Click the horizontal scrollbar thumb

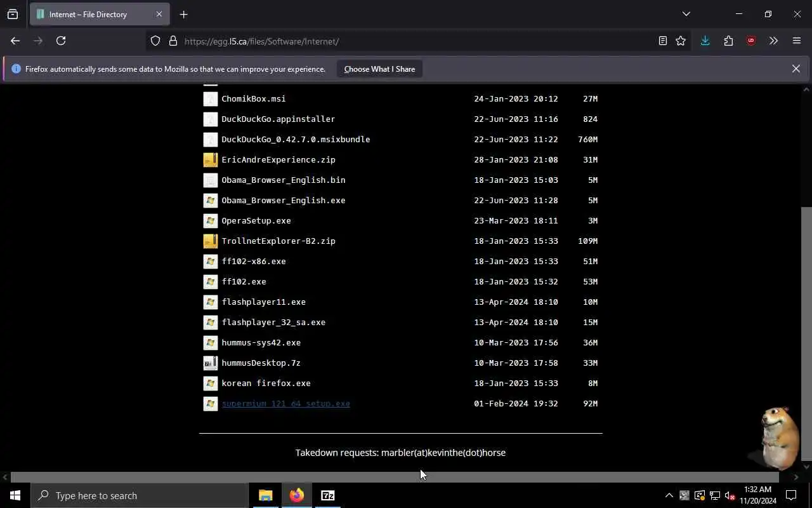click(x=395, y=477)
